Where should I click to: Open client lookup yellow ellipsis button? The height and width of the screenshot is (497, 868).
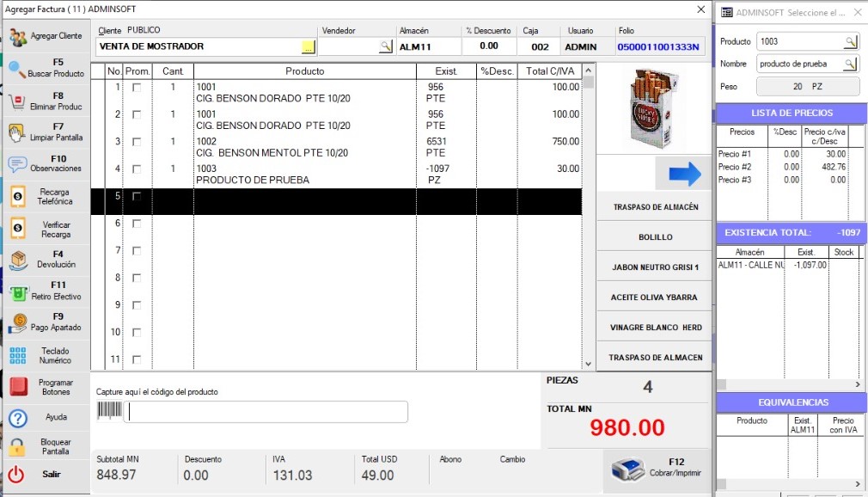click(x=309, y=46)
